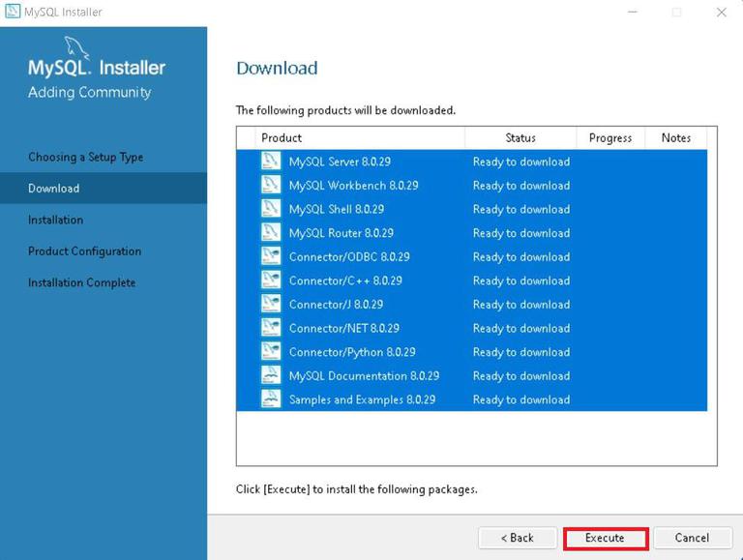
Task: Select the MySQL Server 8.0.29 row text
Action: click(340, 162)
